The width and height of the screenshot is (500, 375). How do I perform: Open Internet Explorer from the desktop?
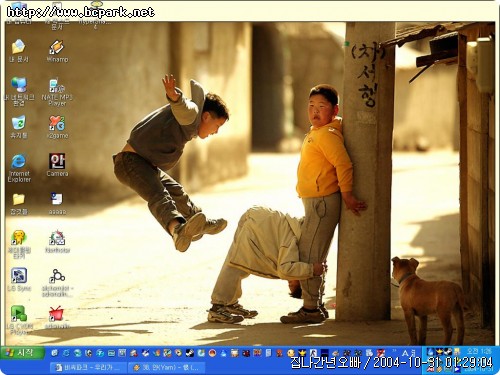pyautogui.click(x=19, y=168)
